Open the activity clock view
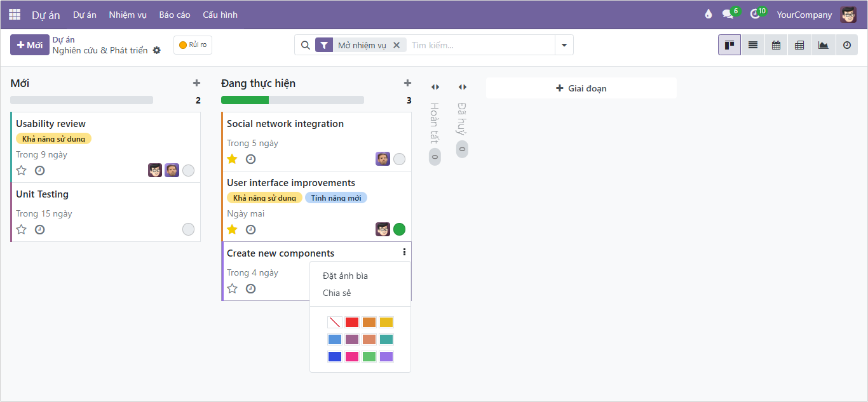 click(x=846, y=45)
